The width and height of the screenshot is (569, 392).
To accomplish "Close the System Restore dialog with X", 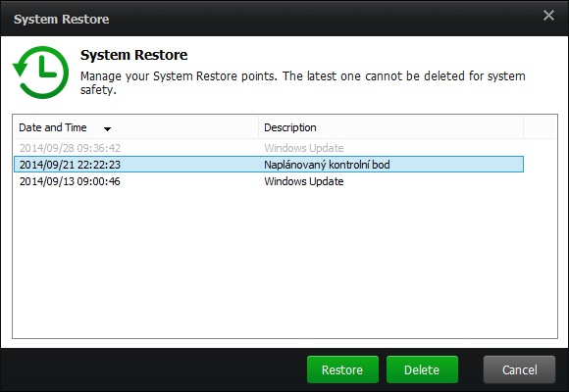I will pyautogui.click(x=548, y=16).
